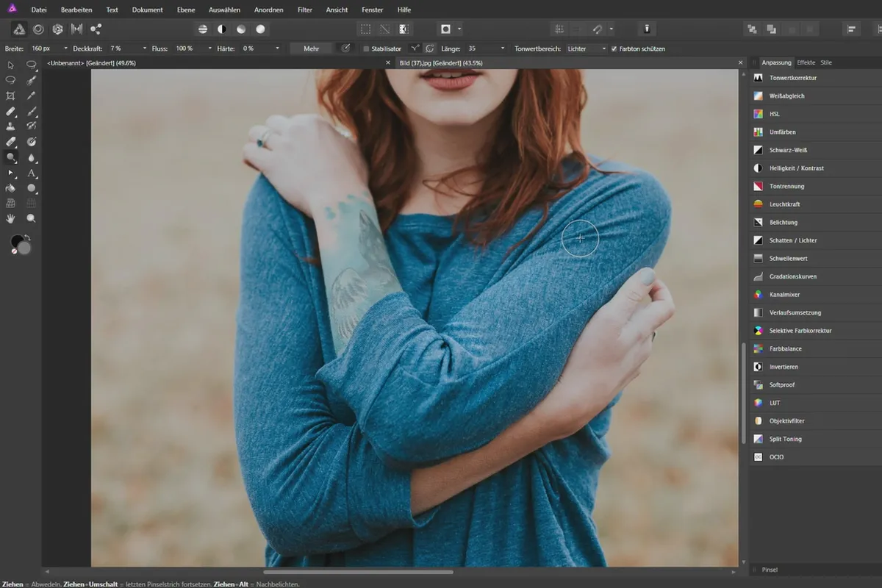The width and height of the screenshot is (882, 588).
Task: Apply Auto White Balance white circle
Action: point(260,29)
